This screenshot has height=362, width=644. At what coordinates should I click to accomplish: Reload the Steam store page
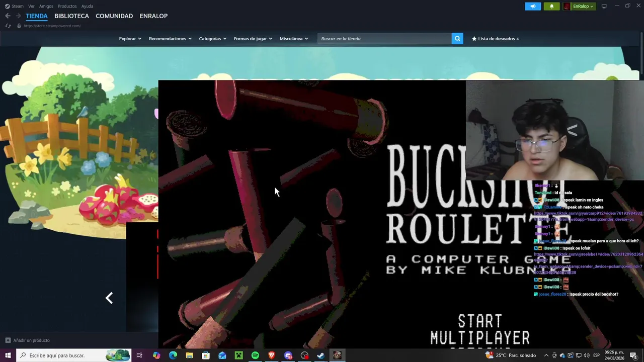tap(8, 26)
